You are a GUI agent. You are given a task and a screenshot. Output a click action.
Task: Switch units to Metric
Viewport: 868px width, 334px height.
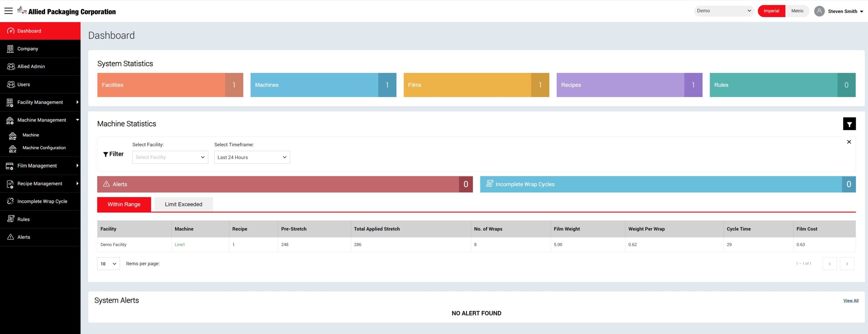point(797,11)
